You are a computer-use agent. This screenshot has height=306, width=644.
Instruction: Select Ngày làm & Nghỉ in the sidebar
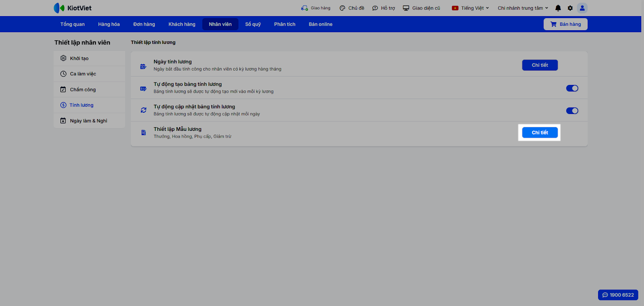tap(89, 121)
